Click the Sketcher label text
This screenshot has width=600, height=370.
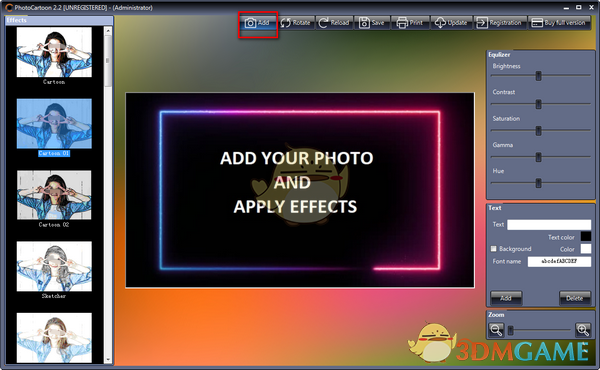pyautogui.click(x=54, y=296)
